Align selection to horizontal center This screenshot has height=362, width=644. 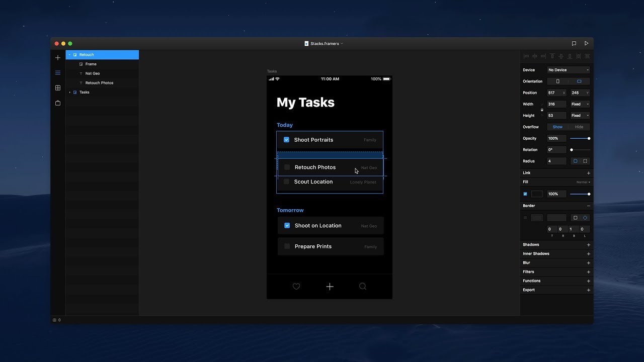coord(535,56)
